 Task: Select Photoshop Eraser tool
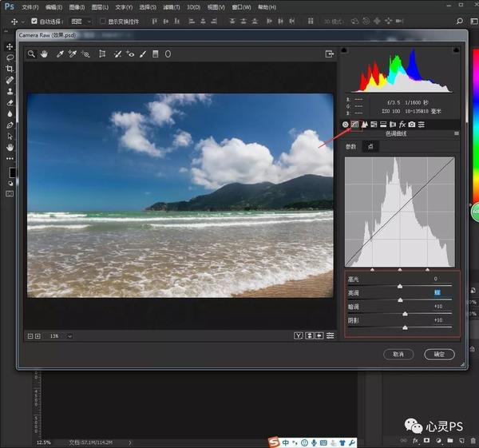(10, 103)
